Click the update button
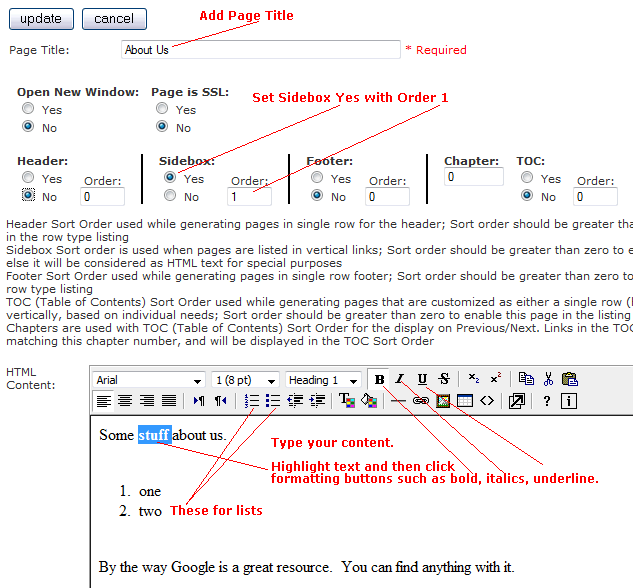The height and width of the screenshot is (588, 633). click(x=41, y=19)
